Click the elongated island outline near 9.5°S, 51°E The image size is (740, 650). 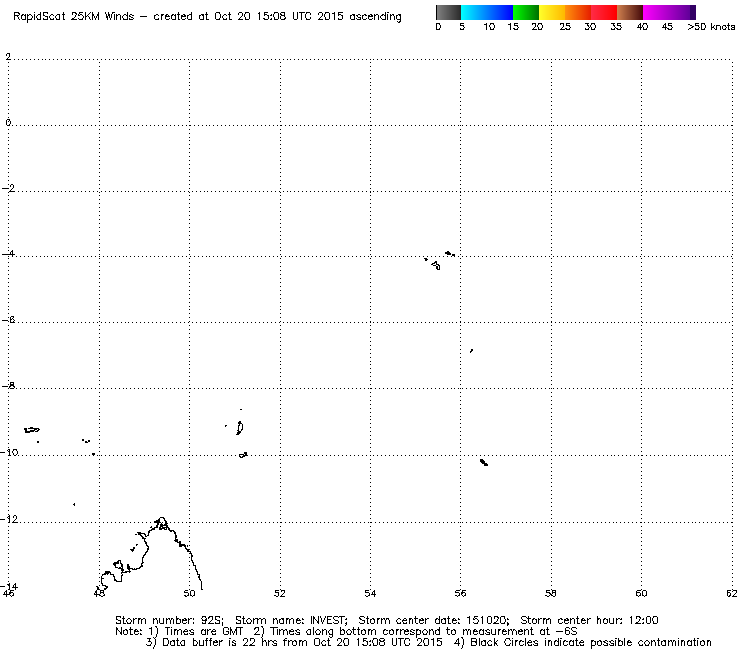pos(240,428)
